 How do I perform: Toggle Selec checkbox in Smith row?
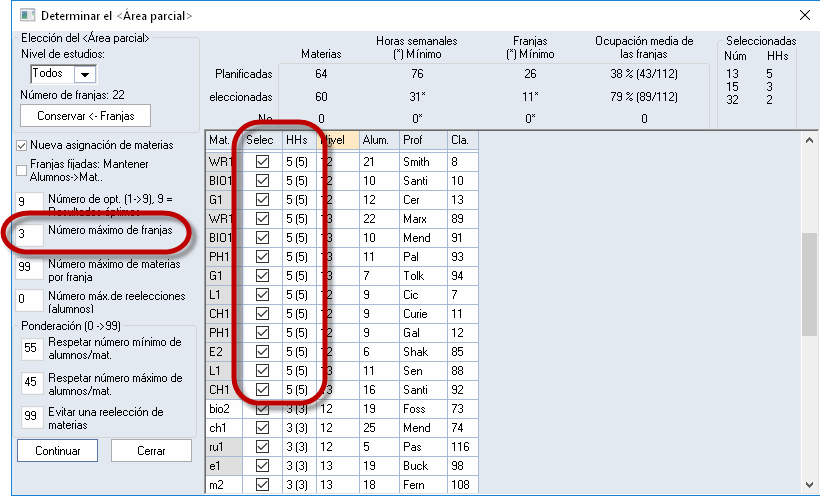click(x=262, y=162)
